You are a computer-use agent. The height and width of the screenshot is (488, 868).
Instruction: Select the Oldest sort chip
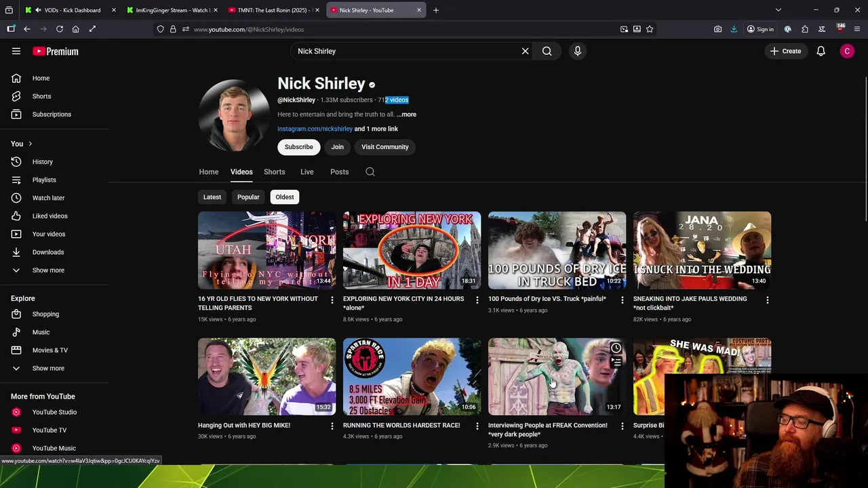pyautogui.click(x=285, y=197)
